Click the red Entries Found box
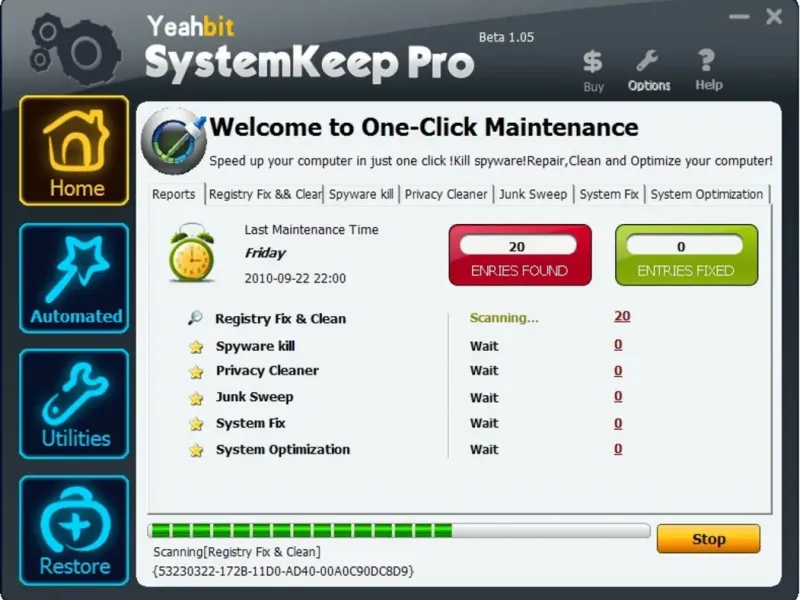 click(520, 255)
